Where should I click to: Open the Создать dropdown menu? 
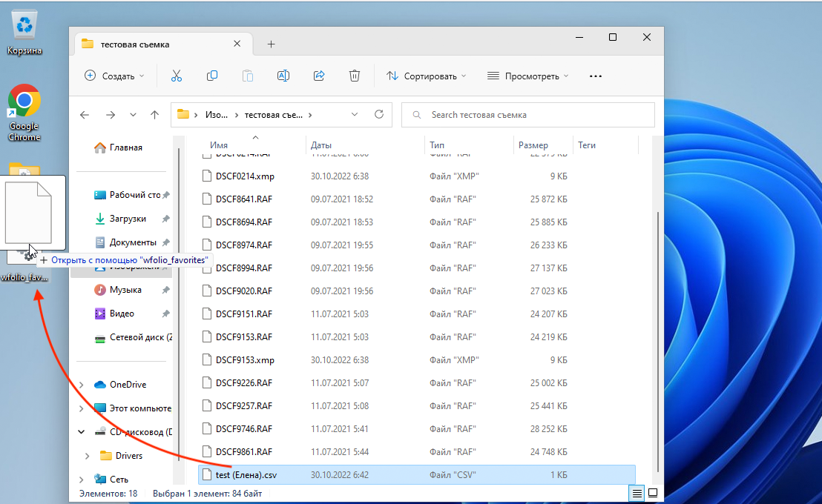(115, 76)
